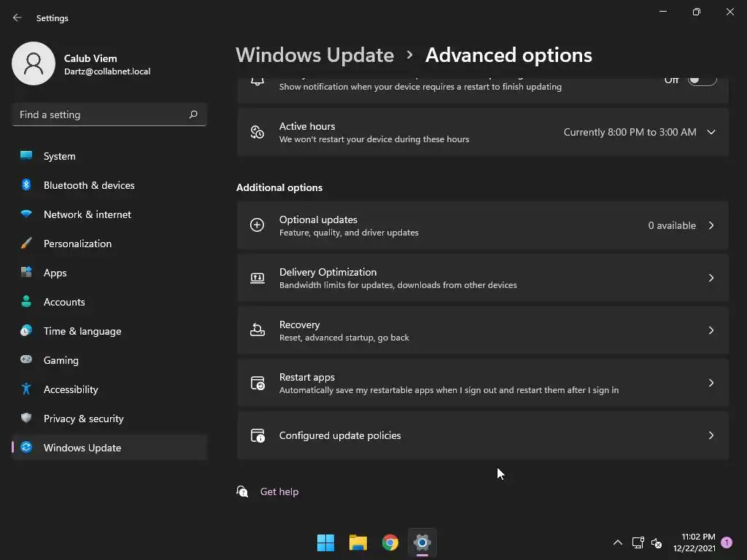Click the Recovery row title

point(300,324)
